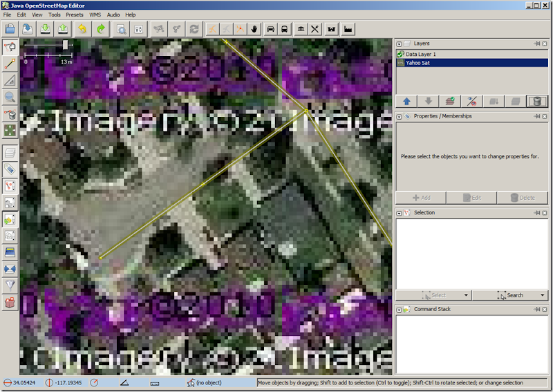This screenshot has width=553, height=392.
Task: Click the zoom slider handle on map
Action: click(x=65, y=45)
